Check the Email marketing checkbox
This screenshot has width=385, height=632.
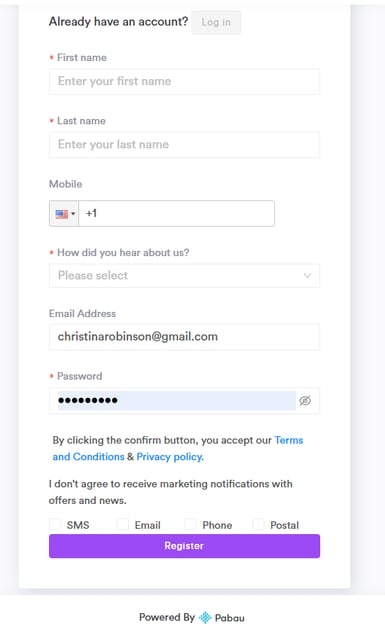pyautogui.click(x=123, y=524)
